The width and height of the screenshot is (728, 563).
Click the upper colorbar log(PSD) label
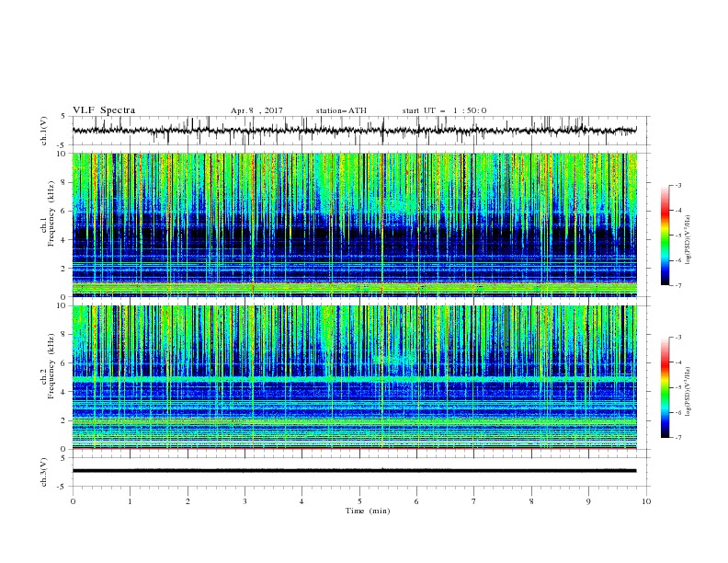pos(688,240)
